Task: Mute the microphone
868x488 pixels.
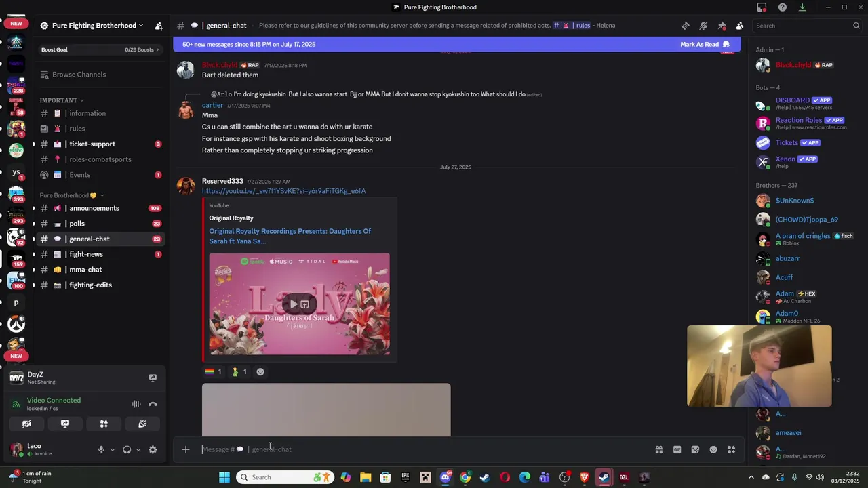Action: coord(101,449)
